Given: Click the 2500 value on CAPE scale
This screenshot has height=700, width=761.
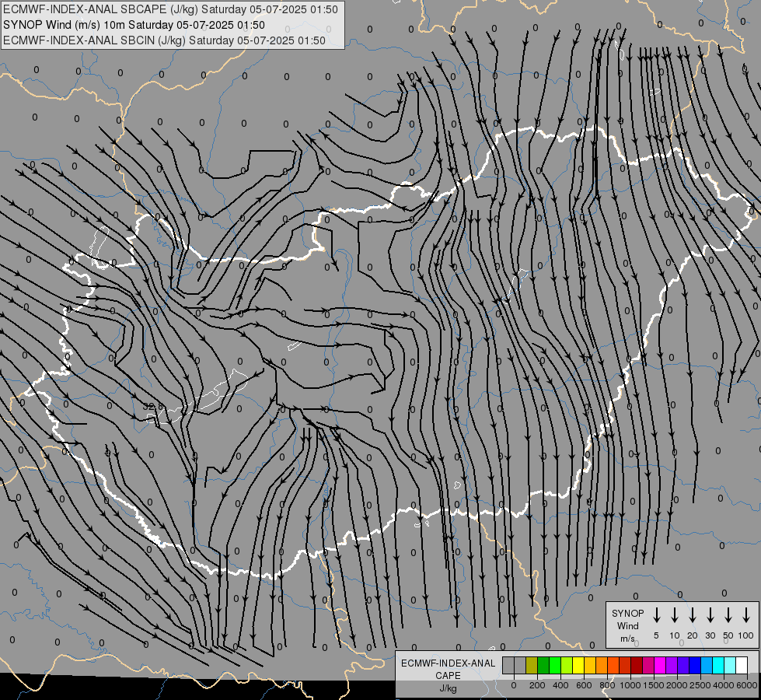Looking at the screenshot, I should coord(700,685).
